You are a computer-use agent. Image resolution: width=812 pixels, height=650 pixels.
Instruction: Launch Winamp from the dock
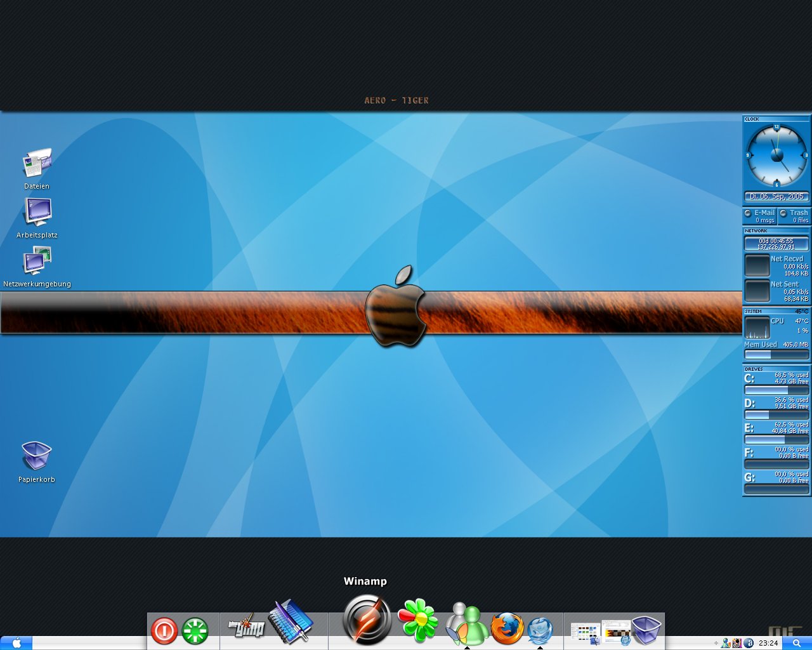click(x=366, y=620)
